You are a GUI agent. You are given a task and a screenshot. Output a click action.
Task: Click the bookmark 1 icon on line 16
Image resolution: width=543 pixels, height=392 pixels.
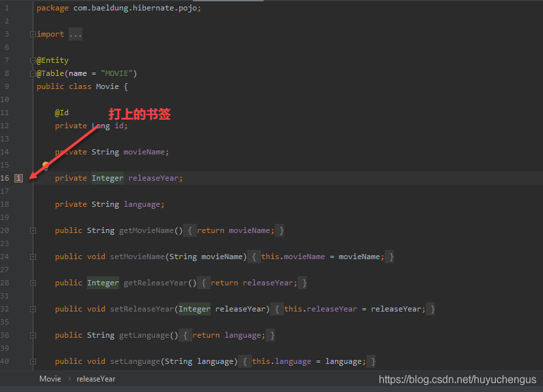coord(18,179)
